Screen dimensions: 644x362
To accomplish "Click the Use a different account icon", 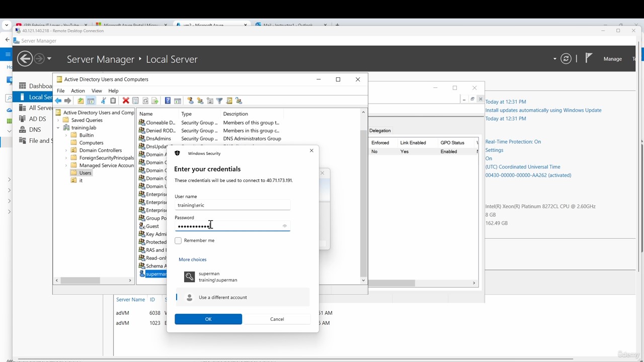I will coord(189,298).
